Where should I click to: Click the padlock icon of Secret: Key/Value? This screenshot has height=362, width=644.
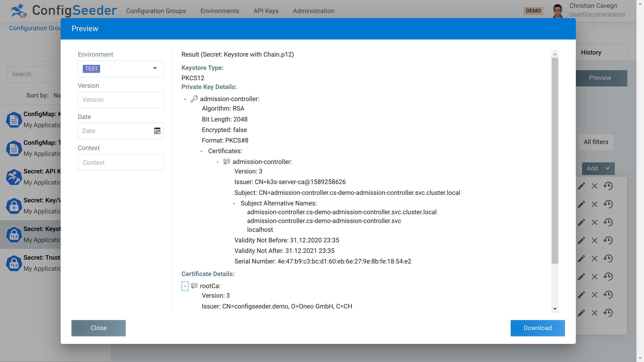pos(14,206)
